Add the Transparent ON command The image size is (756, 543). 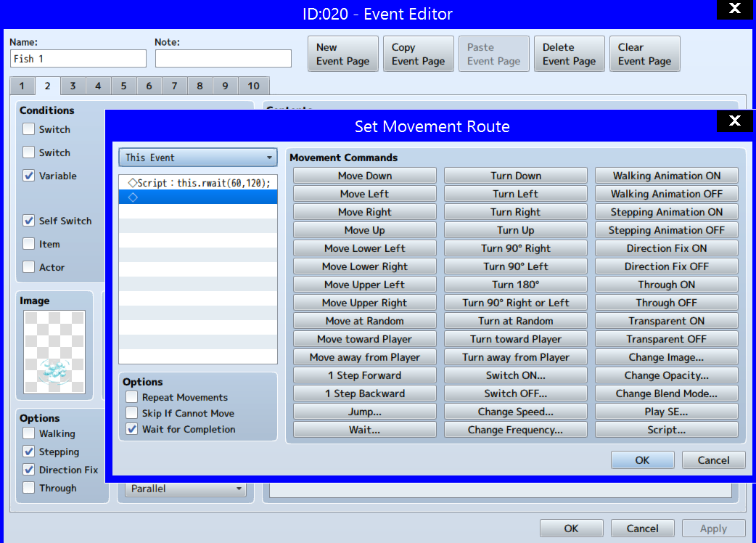coord(666,321)
